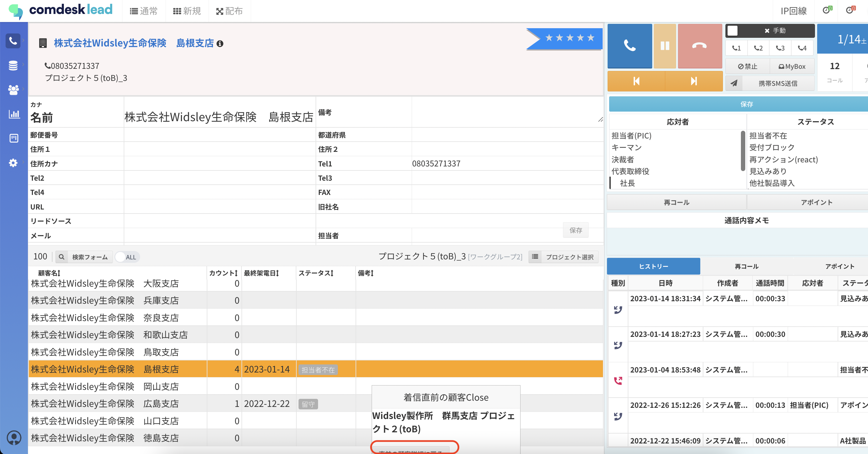Open the users group sidebar icon
The image size is (868, 454).
[13, 90]
